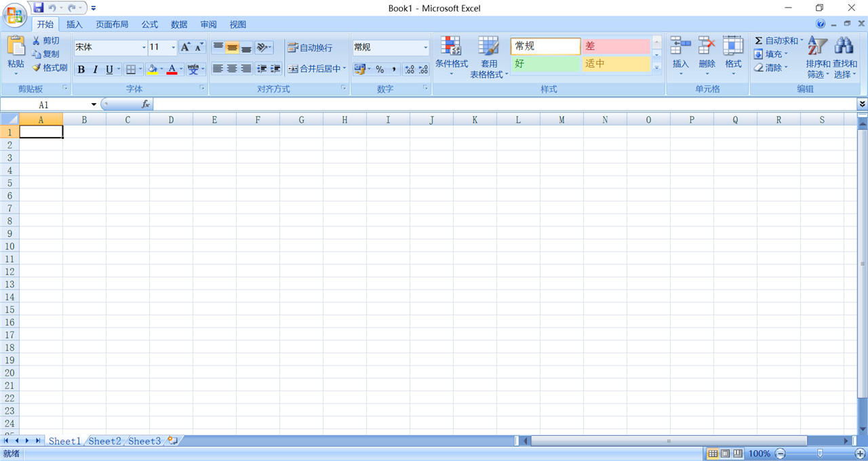Apply comma style number format
Image resolution: width=868 pixels, height=461 pixels.
click(394, 69)
